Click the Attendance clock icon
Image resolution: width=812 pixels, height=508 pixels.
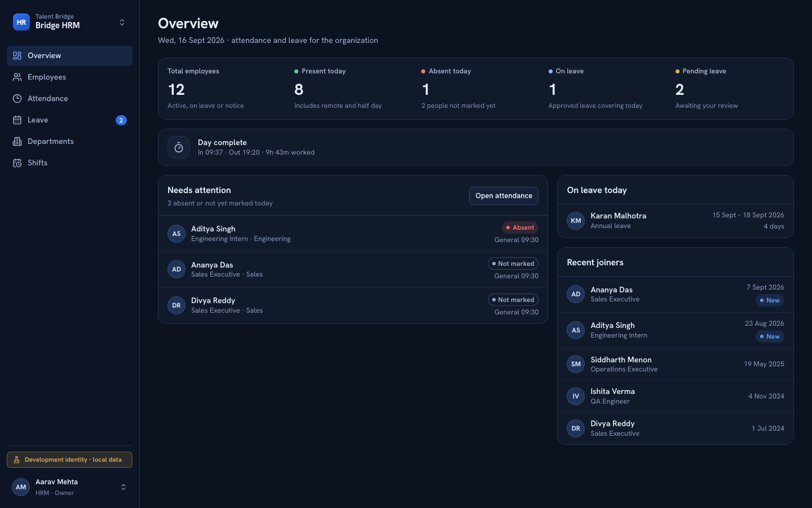click(x=17, y=98)
